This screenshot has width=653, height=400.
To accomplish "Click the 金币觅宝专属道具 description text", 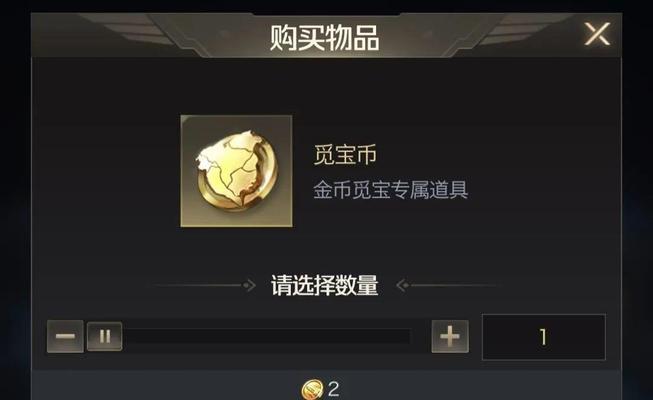I will coord(391,190).
